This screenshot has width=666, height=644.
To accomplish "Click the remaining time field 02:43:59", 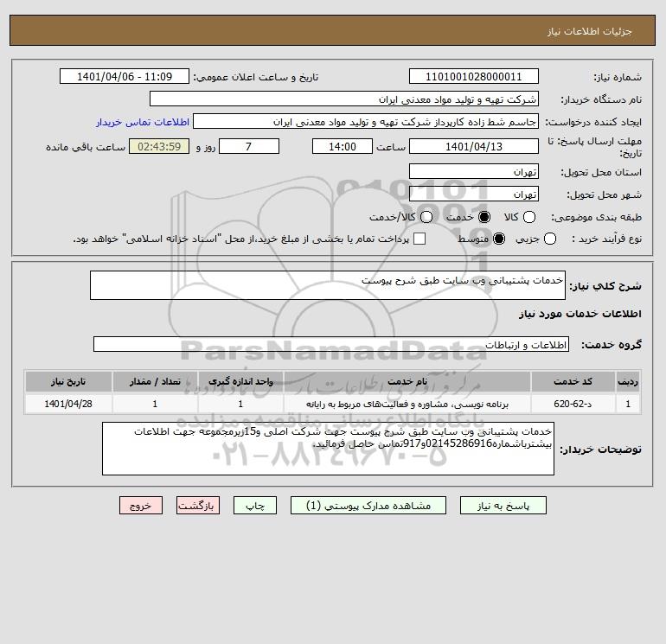I will coord(159,146).
